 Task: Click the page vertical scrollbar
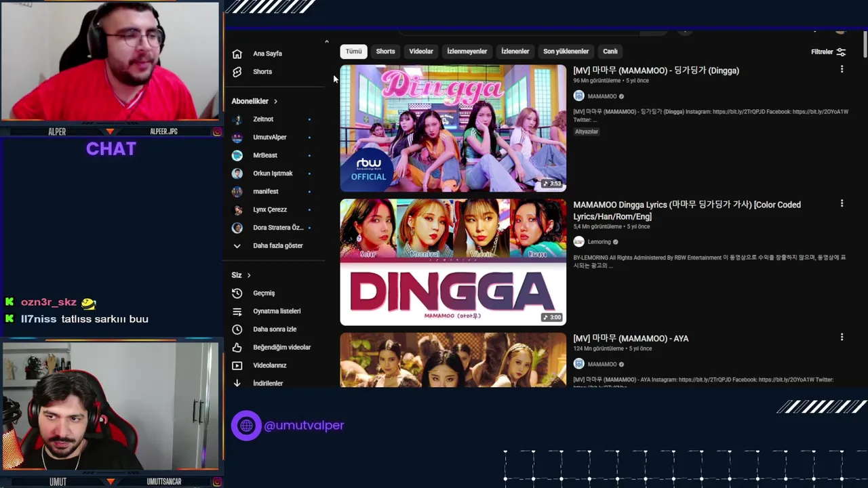pyautogui.click(x=865, y=45)
